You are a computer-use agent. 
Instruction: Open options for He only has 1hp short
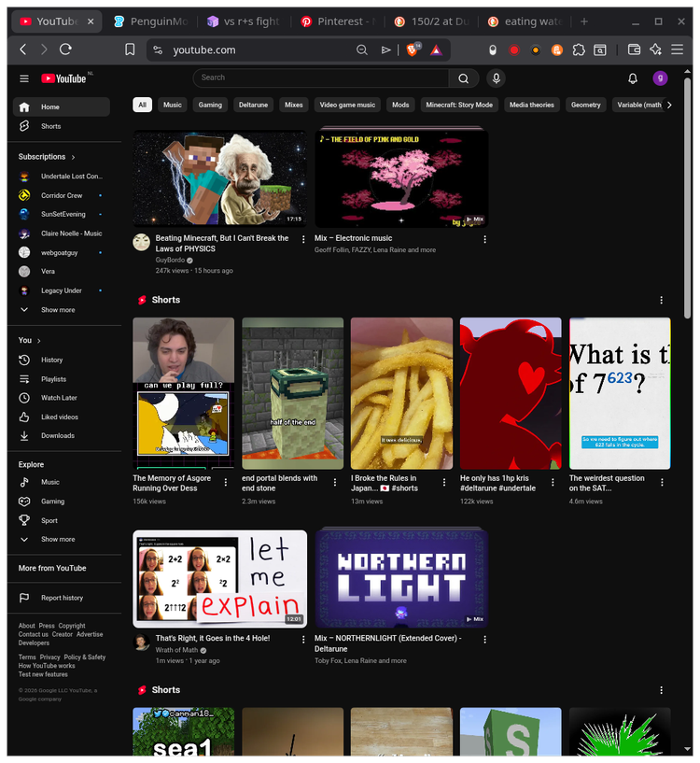pyautogui.click(x=553, y=482)
